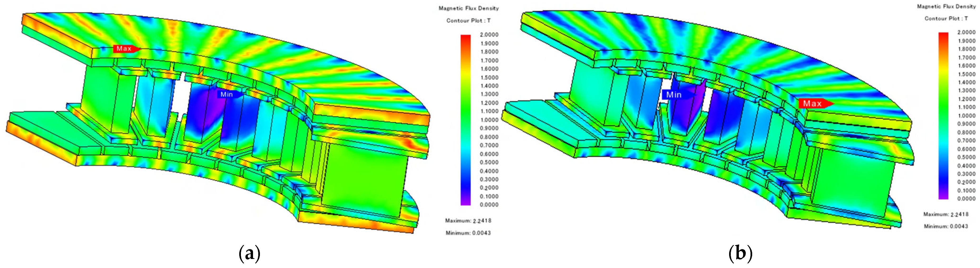The height and width of the screenshot is (268, 980).
Task: Click the color scale bar of plot (b)
Action: coord(943,116)
